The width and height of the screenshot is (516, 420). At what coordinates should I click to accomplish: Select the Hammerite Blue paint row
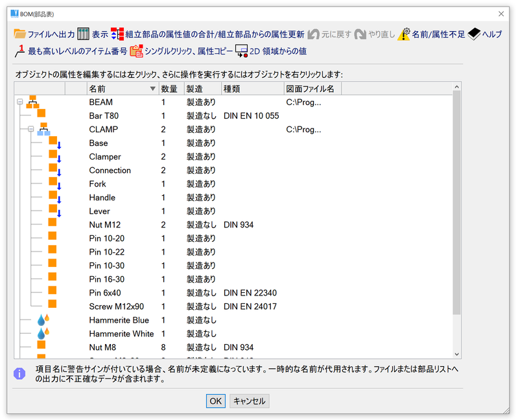[x=119, y=320]
